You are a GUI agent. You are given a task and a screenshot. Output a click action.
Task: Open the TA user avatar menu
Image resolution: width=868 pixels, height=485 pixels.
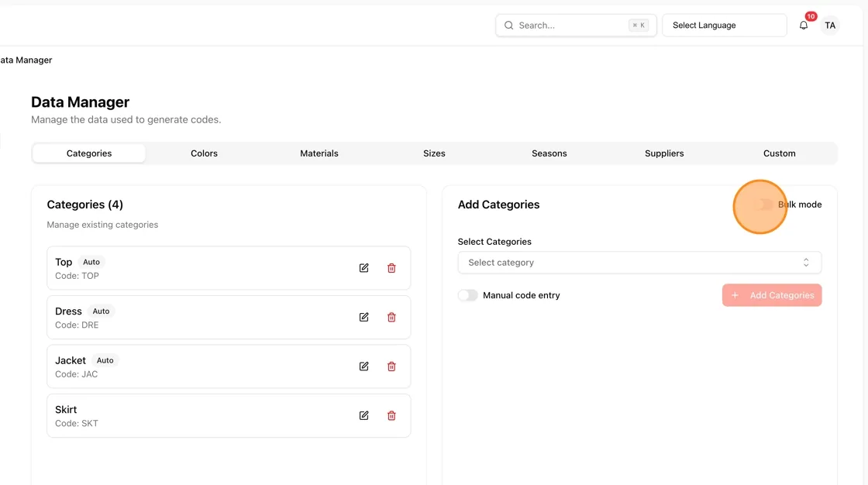(x=830, y=26)
